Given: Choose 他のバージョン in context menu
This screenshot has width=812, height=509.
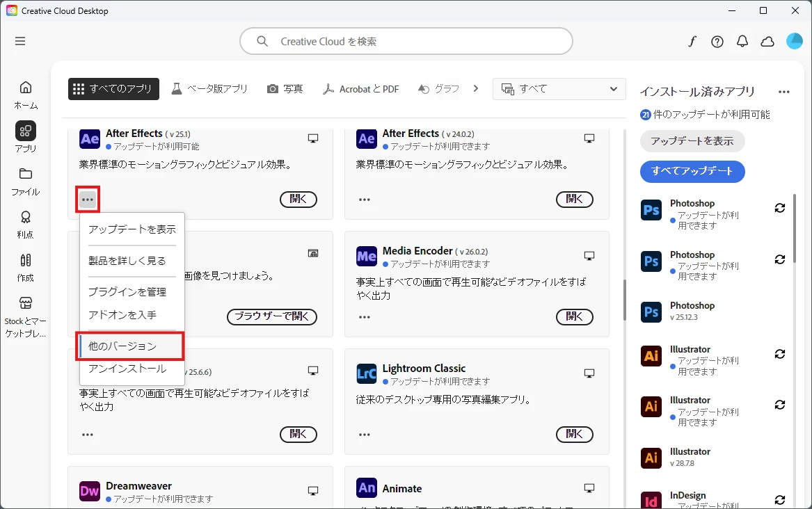Looking at the screenshot, I should (132, 346).
